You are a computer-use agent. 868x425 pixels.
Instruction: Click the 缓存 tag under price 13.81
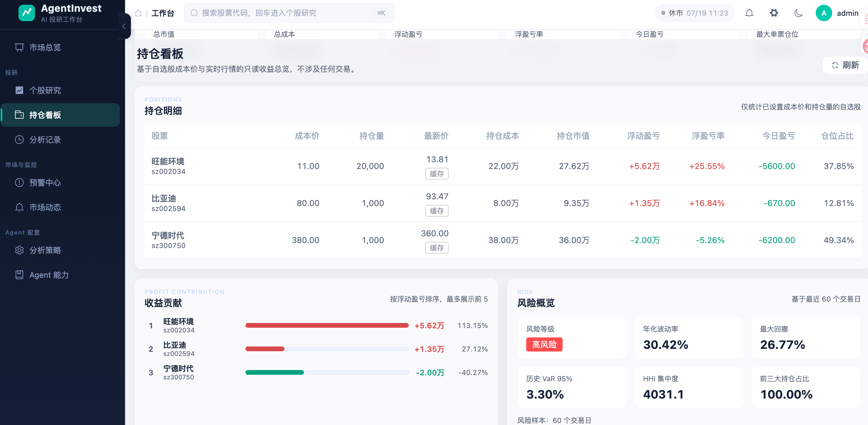click(437, 174)
